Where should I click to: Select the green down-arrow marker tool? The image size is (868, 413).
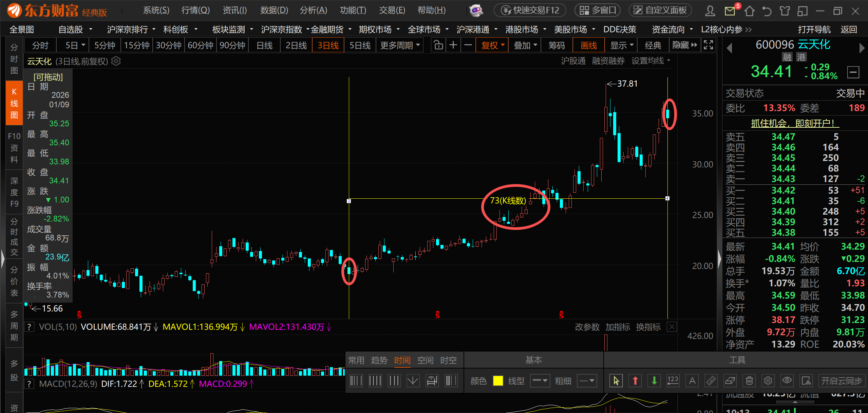pyautogui.click(x=654, y=381)
